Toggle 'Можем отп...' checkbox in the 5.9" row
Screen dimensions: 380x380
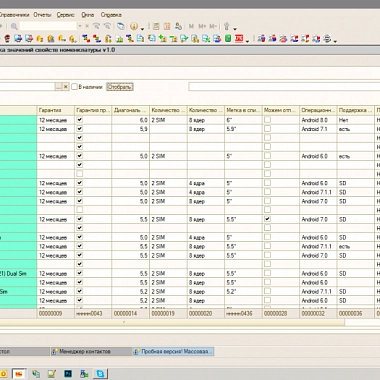point(267,129)
